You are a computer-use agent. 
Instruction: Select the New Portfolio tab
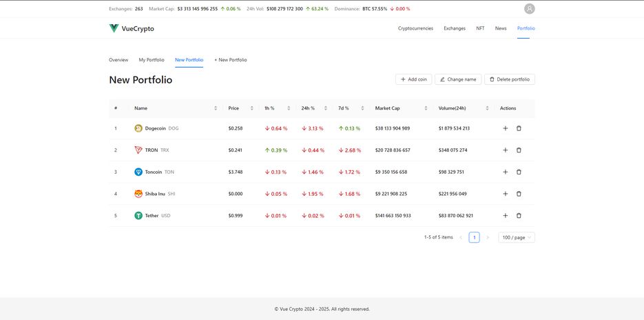pos(189,60)
